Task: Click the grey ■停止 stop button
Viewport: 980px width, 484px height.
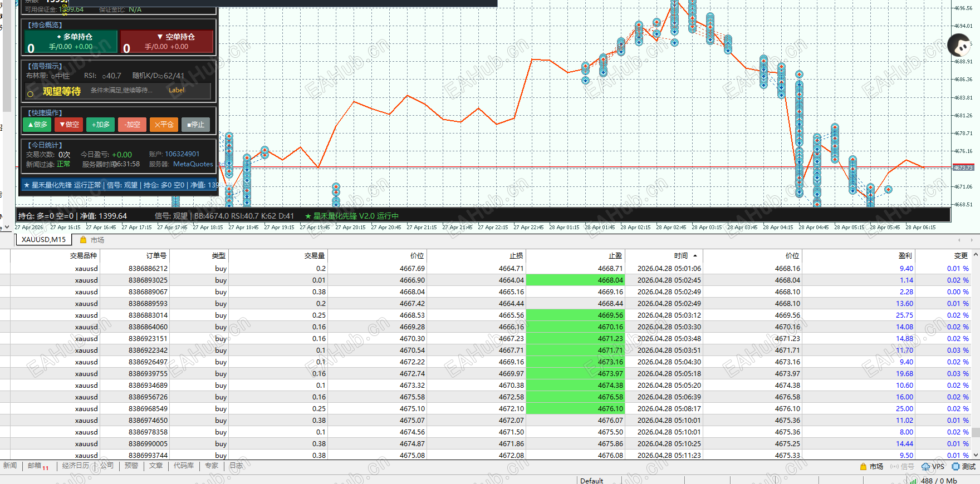Action: point(196,125)
